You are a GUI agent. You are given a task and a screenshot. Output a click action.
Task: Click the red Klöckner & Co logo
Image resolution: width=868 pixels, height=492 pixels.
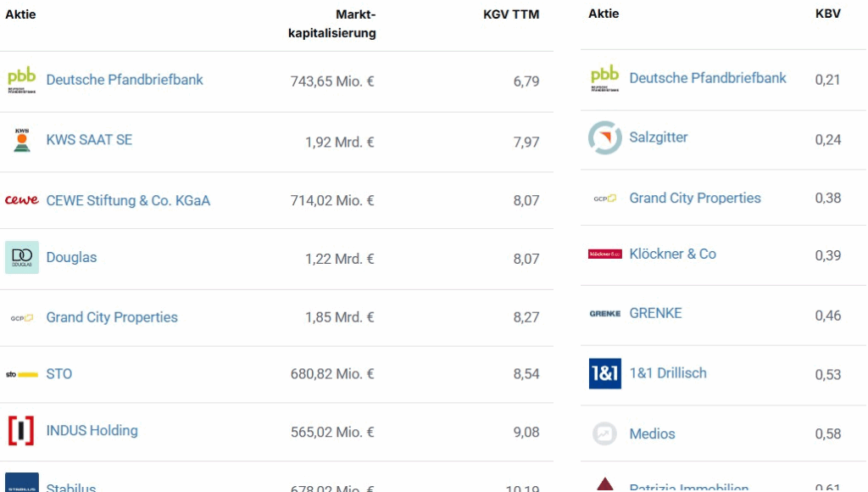click(x=604, y=254)
